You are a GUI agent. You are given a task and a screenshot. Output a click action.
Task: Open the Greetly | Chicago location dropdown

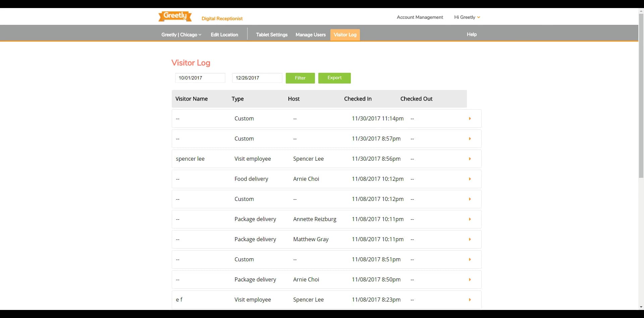181,35
